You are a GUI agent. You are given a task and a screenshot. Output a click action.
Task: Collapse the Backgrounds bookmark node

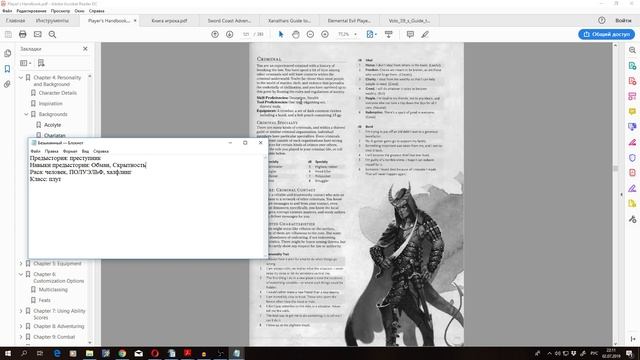26,114
